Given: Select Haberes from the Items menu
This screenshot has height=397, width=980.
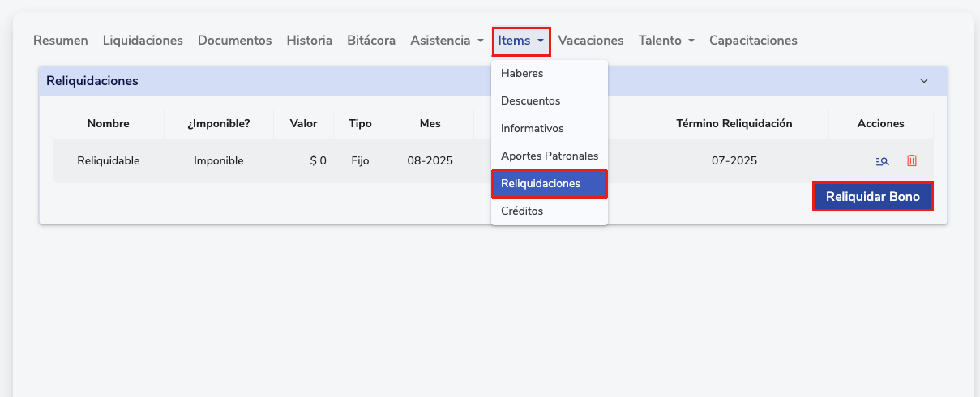Looking at the screenshot, I should pos(522,73).
